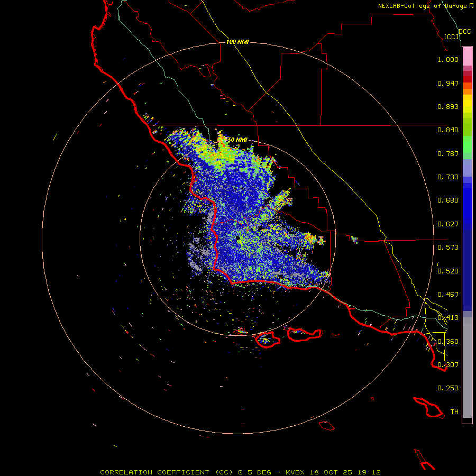Click the black radar site dot at center
This screenshot has height=476, width=476.
pos(237,238)
